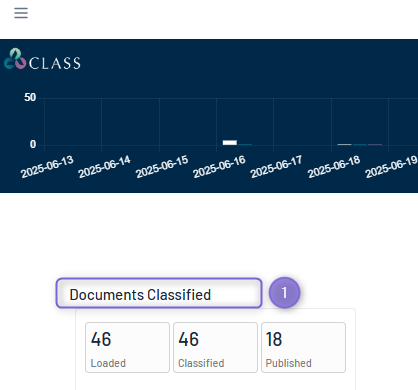Image resolution: width=418 pixels, height=390 pixels.
Task: Click the white bar for 2025-06-16
Action: tap(230, 143)
